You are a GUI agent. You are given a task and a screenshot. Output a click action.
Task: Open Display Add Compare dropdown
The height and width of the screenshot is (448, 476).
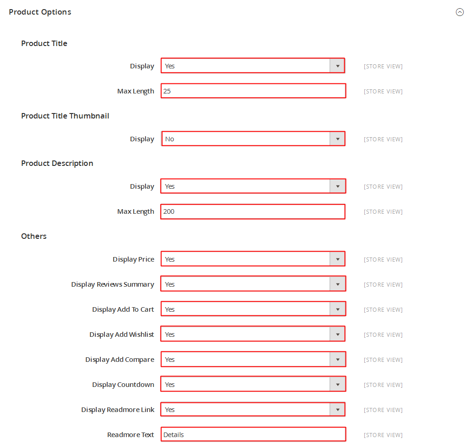tap(253, 360)
